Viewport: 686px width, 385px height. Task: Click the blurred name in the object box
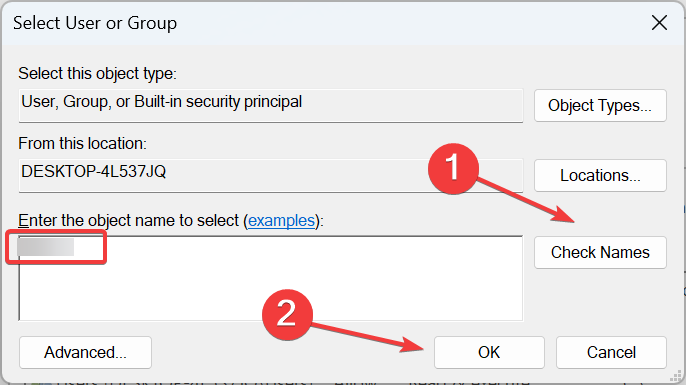pos(46,247)
